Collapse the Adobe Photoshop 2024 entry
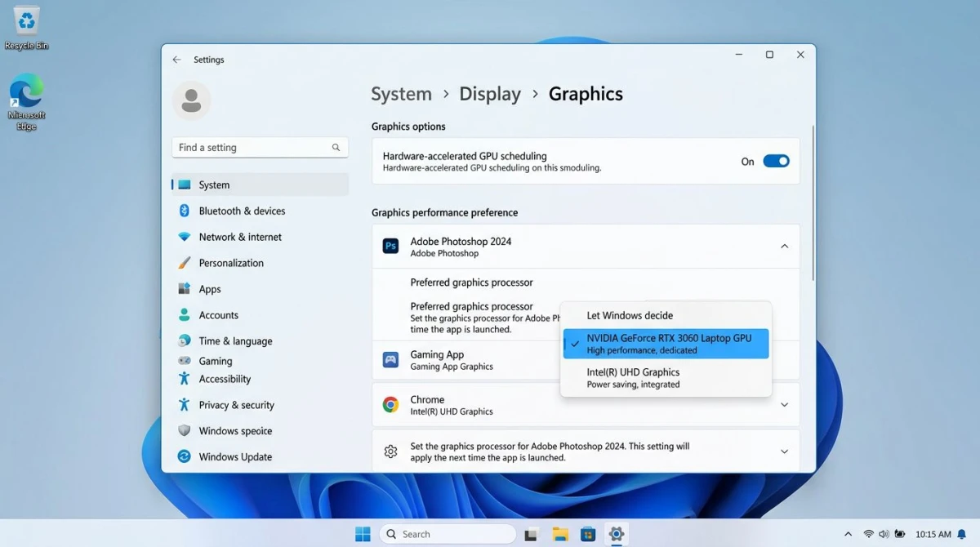Screen dimensions: 980x547 tap(784, 247)
